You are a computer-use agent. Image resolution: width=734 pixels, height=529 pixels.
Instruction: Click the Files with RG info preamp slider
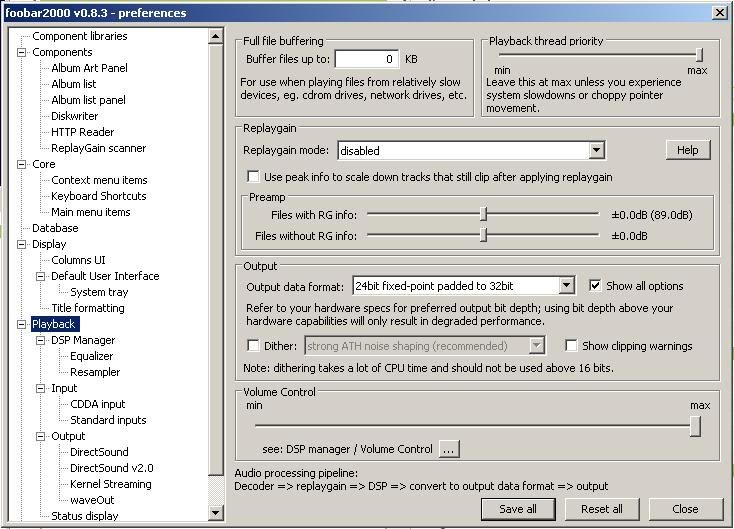click(x=484, y=214)
